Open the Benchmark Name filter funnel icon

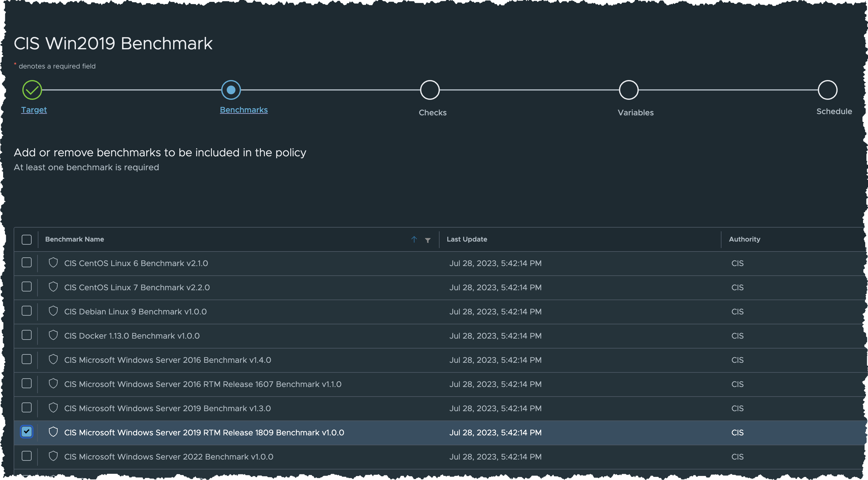coord(427,240)
